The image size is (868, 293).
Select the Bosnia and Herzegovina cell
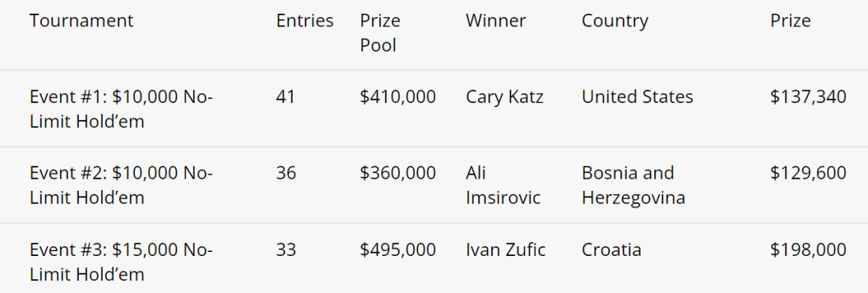[633, 185]
